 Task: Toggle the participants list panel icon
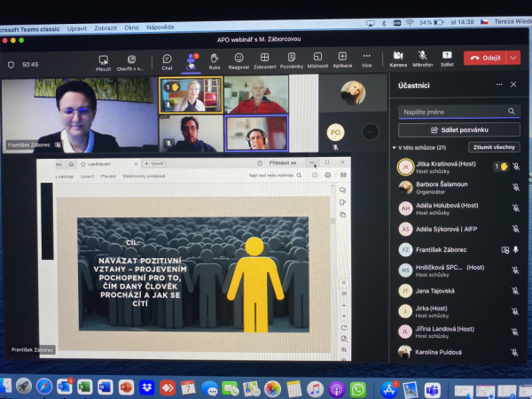click(x=191, y=59)
